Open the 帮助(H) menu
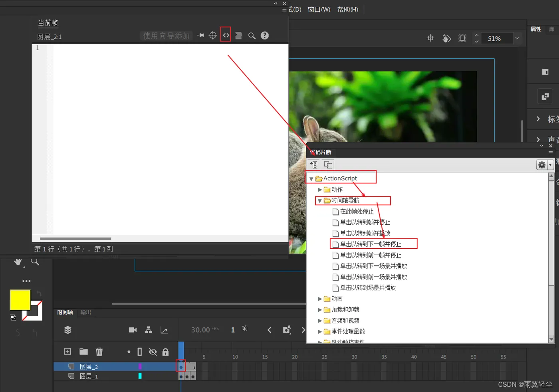This screenshot has width=559, height=392. pyautogui.click(x=348, y=9)
